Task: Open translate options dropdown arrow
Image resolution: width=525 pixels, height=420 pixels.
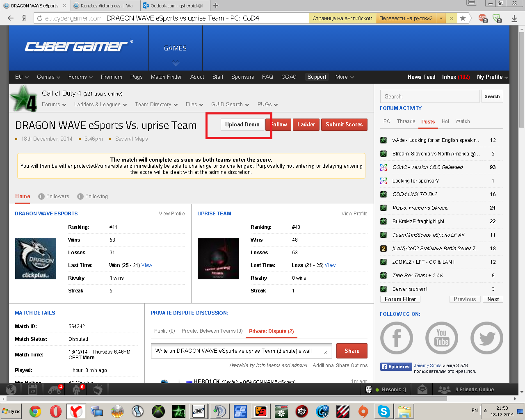Action: pyautogui.click(x=441, y=18)
